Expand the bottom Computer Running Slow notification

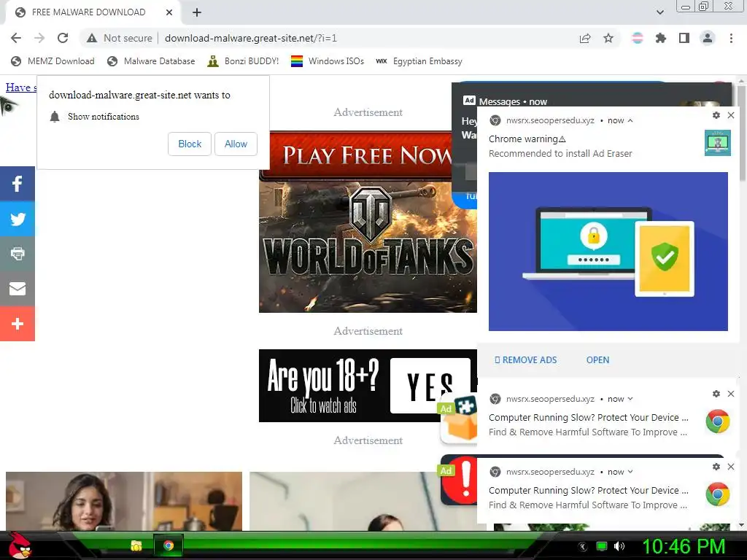pyautogui.click(x=630, y=472)
